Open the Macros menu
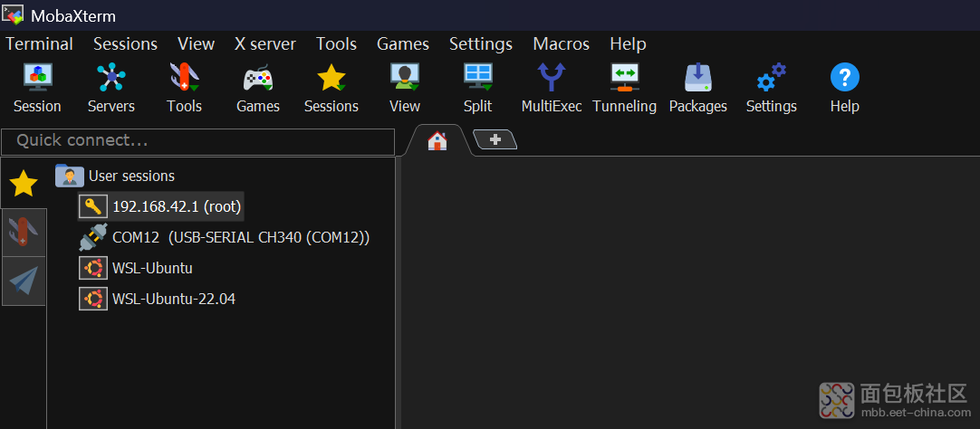 (562, 44)
